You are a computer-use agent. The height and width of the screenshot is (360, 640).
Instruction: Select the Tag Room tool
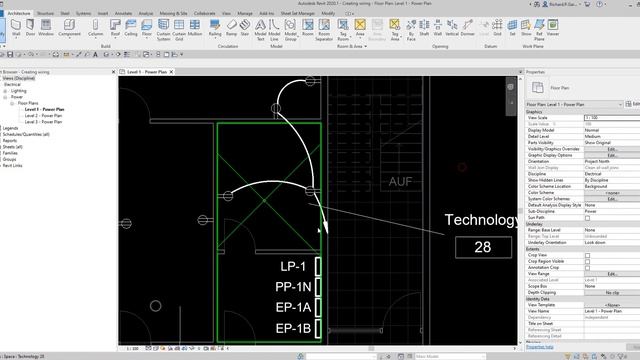pos(343,30)
